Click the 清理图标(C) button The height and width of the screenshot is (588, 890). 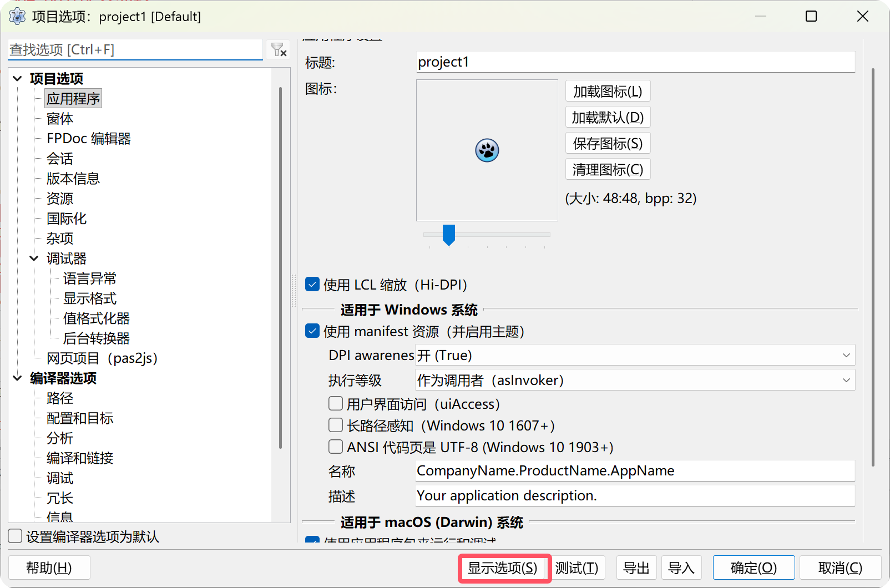click(607, 169)
